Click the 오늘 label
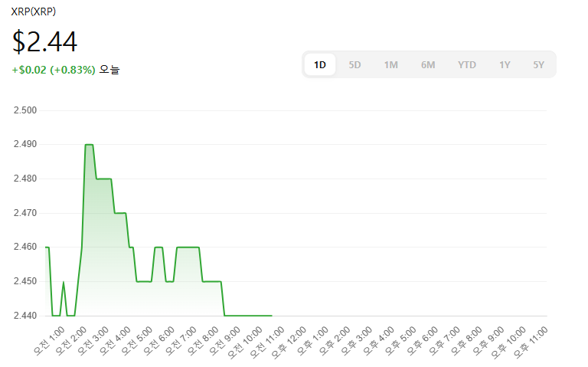 coord(109,70)
